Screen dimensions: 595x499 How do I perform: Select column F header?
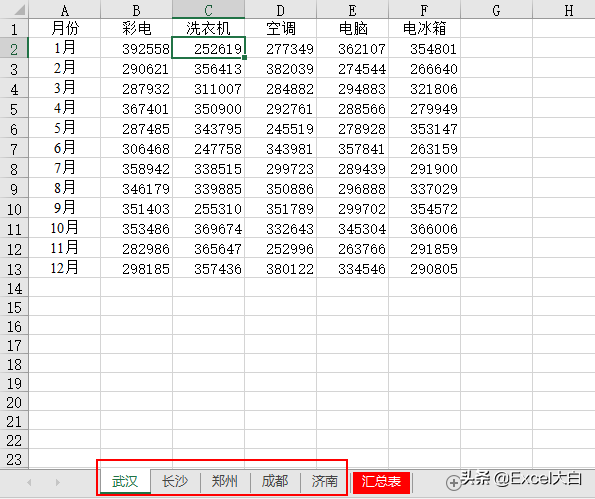424,10
